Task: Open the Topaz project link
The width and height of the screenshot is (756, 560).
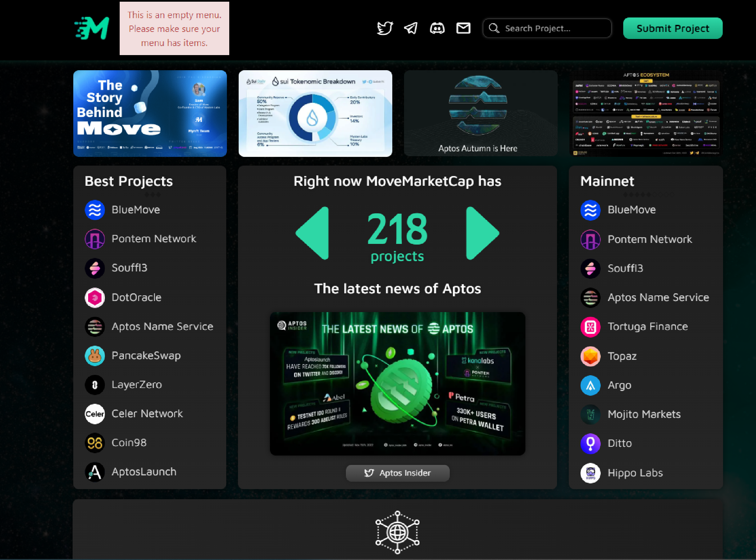Action: (x=622, y=356)
